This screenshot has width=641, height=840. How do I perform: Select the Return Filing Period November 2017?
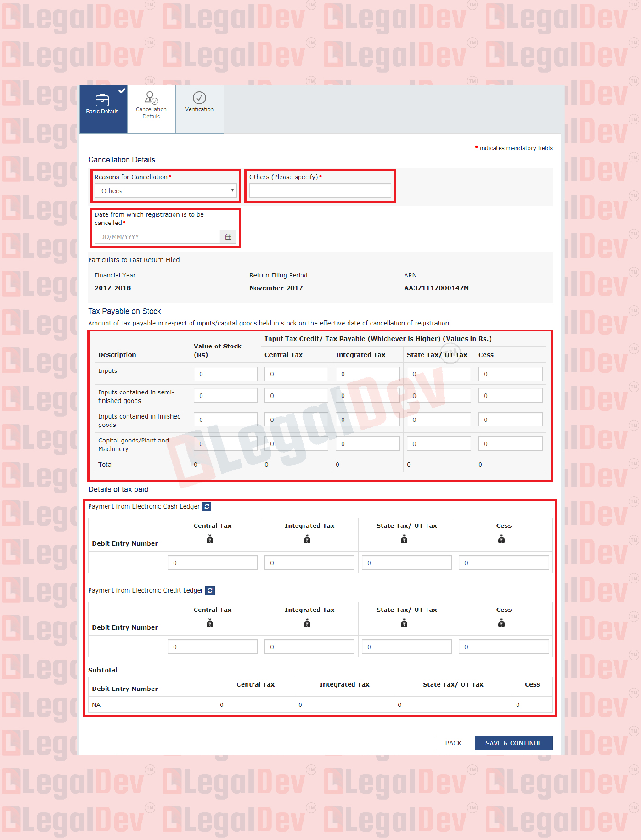click(276, 288)
